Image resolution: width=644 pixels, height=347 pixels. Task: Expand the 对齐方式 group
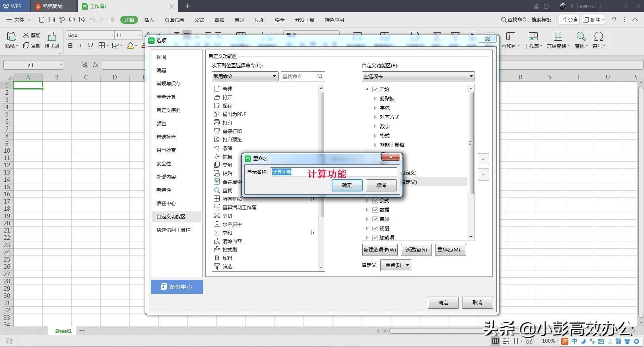pos(375,117)
